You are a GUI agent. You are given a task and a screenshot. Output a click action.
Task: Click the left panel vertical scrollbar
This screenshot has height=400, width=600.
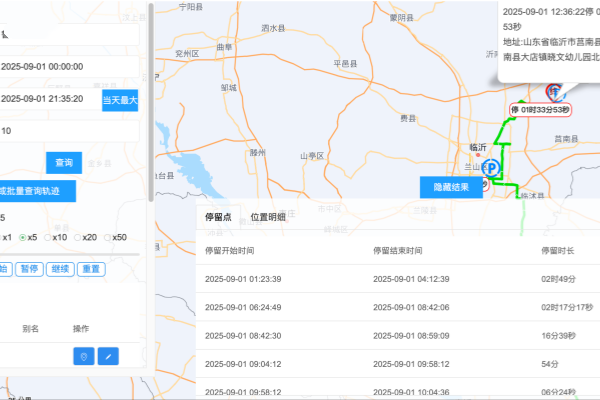click(x=151, y=102)
